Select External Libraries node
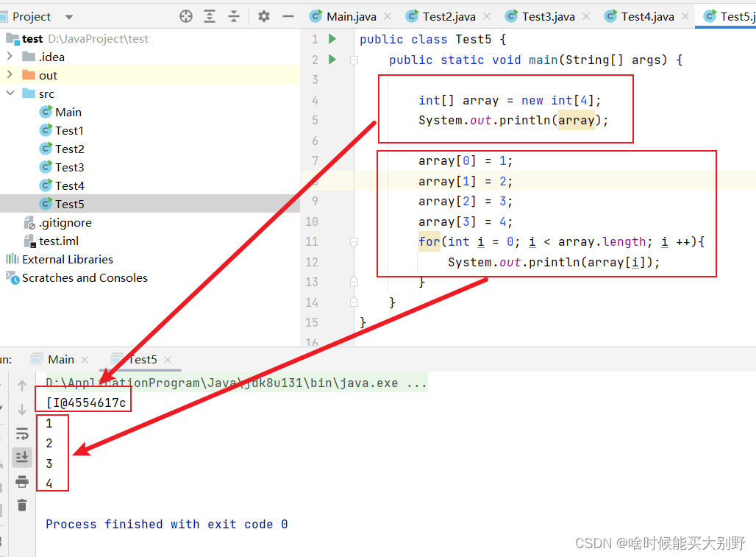 (x=60, y=259)
